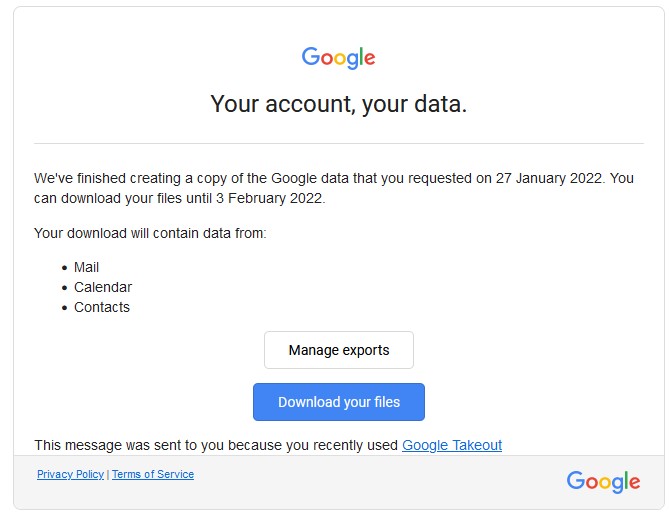Click the Download your files button
Viewport: 670px width, 517px height.
[339, 402]
